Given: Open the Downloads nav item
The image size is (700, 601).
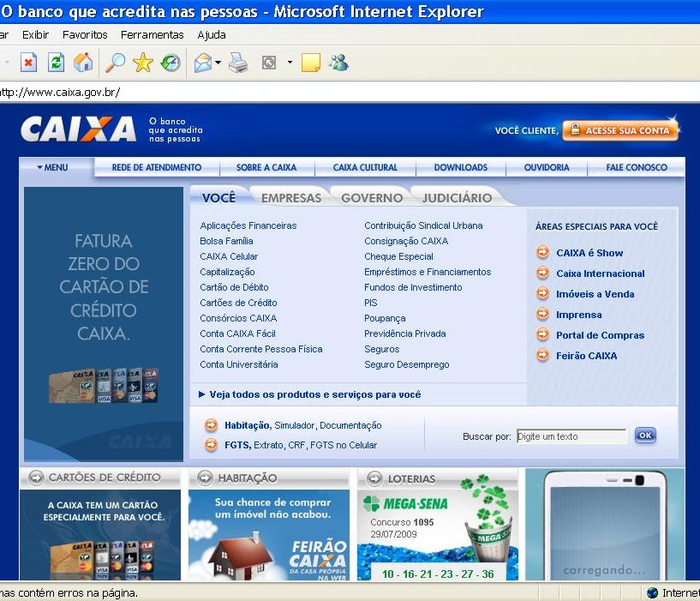Looking at the screenshot, I should pos(461,167).
